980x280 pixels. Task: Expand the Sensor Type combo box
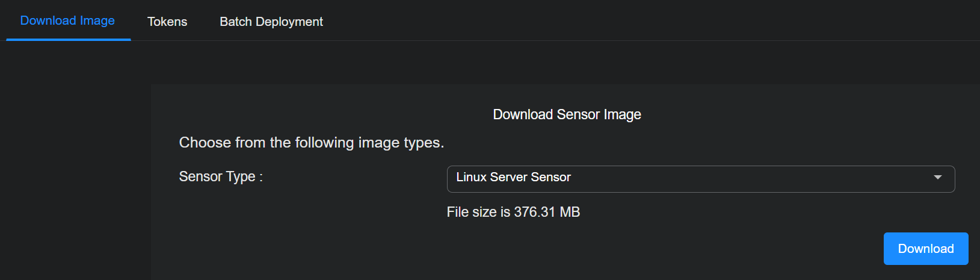(x=700, y=179)
